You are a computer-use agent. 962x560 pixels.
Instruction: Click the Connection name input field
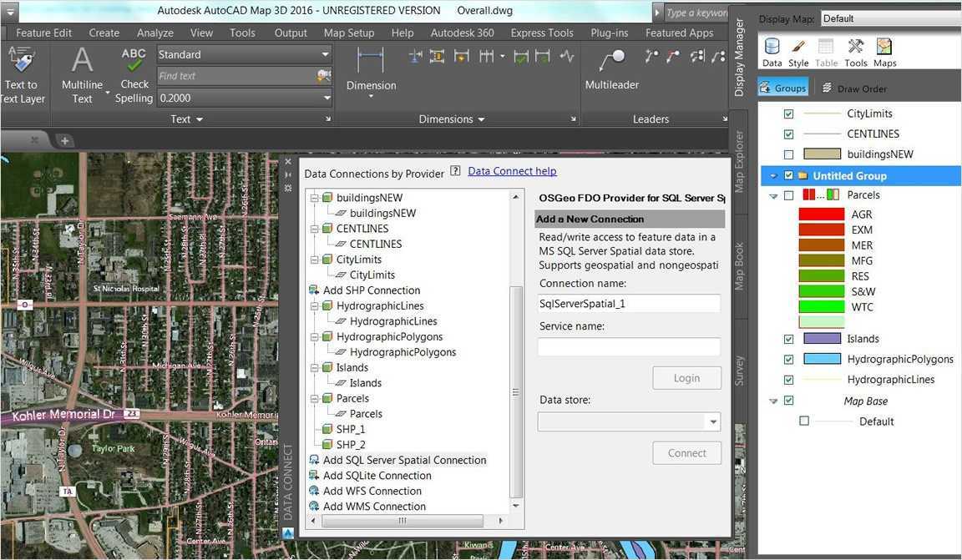pos(629,304)
